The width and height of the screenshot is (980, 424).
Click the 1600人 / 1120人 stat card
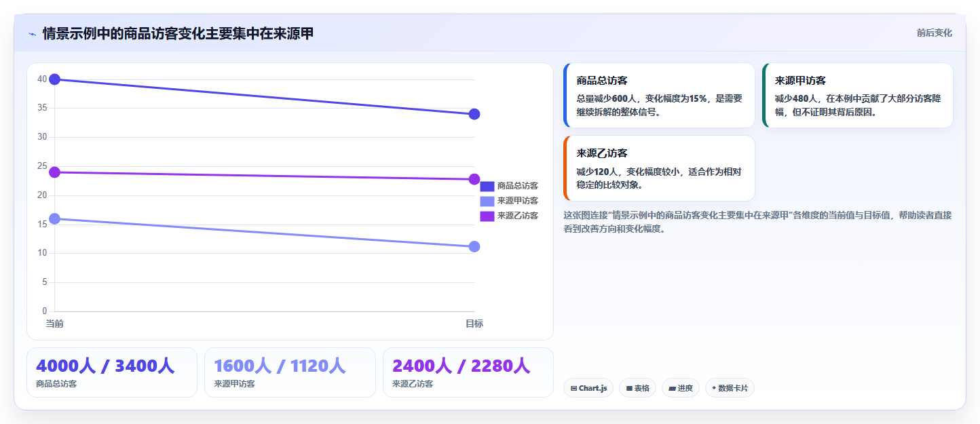point(290,372)
